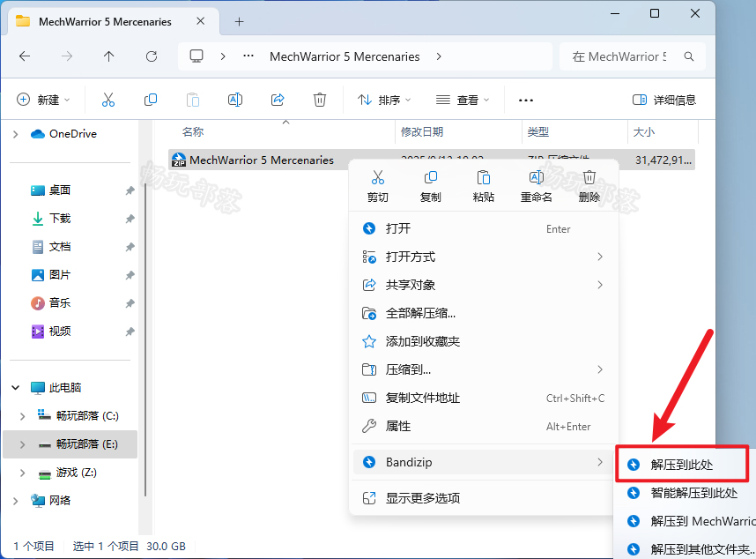Sort by the 大小 column header

point(644,131)
